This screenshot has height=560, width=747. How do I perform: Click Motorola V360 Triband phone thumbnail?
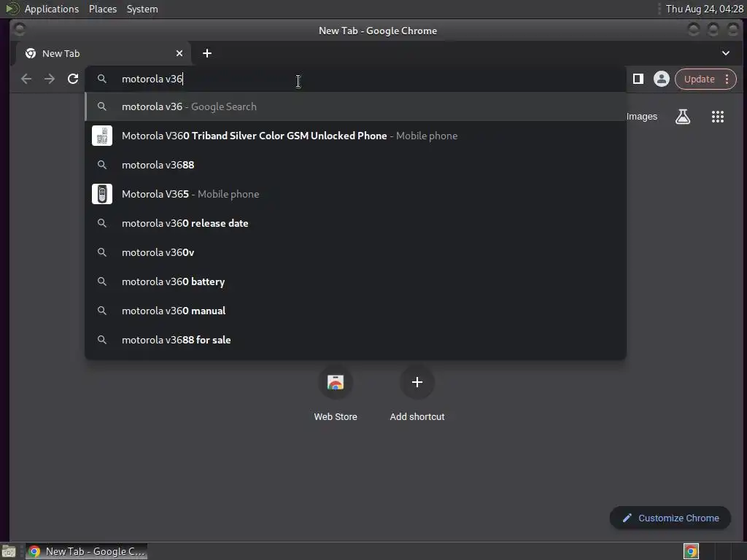(x=102, y=136)
